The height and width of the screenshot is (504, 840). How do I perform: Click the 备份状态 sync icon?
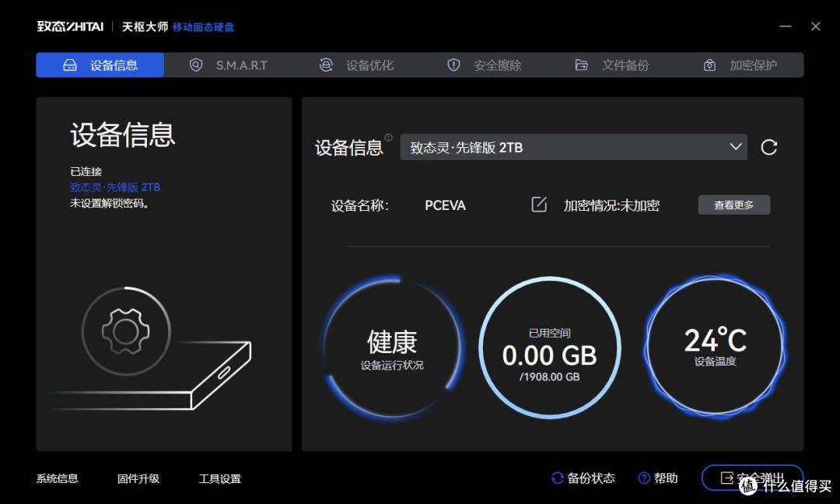tap(557, 478)
